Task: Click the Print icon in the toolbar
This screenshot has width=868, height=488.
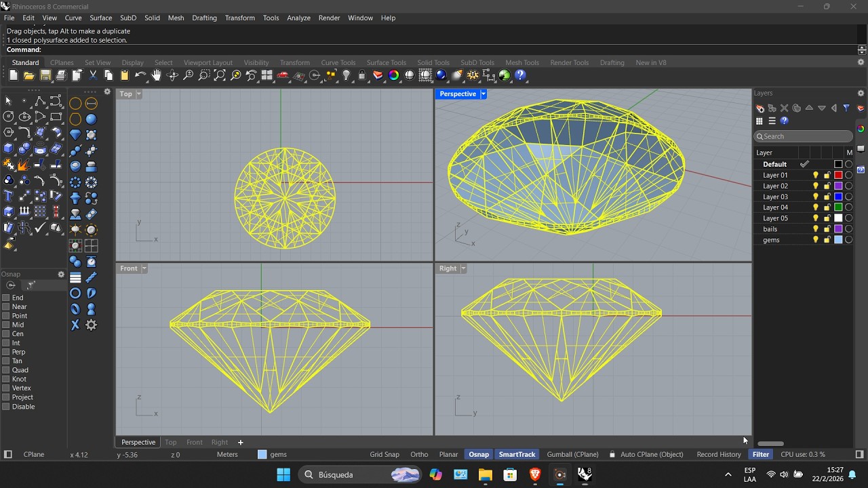Action: tap(61, 75)
